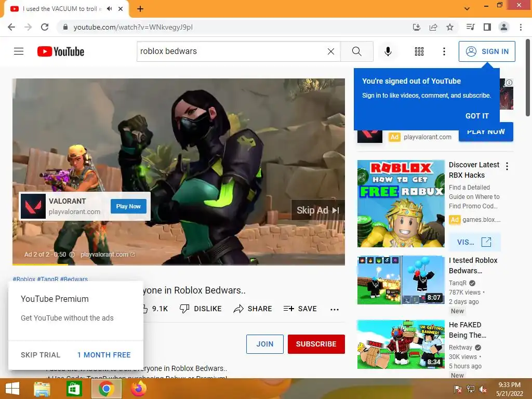
Task: Open the playvalorant.com link in the player
Action: 107,255
